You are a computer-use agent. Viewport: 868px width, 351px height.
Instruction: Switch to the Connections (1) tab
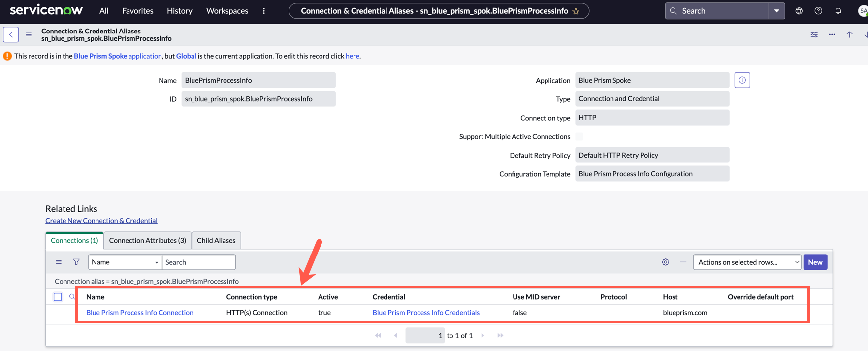[74, 240]
